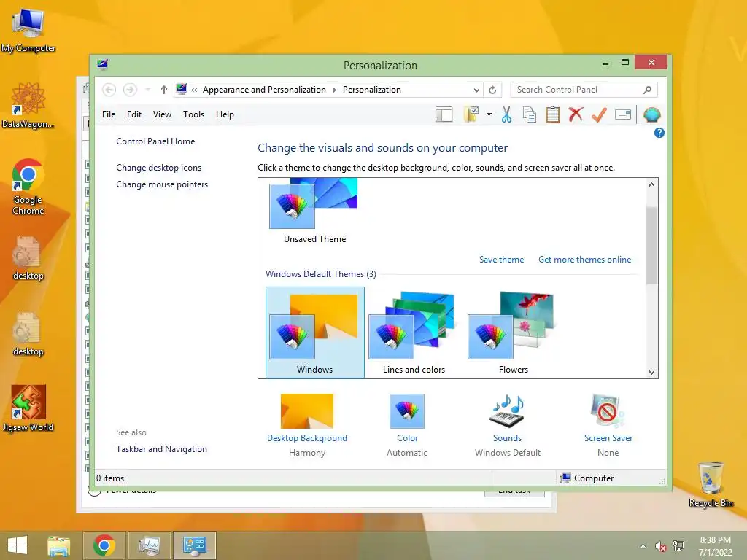Click the cut (scissors) toolbar icon
The width and height of the screenshot is (747, 560).
[x=506, y=114]
